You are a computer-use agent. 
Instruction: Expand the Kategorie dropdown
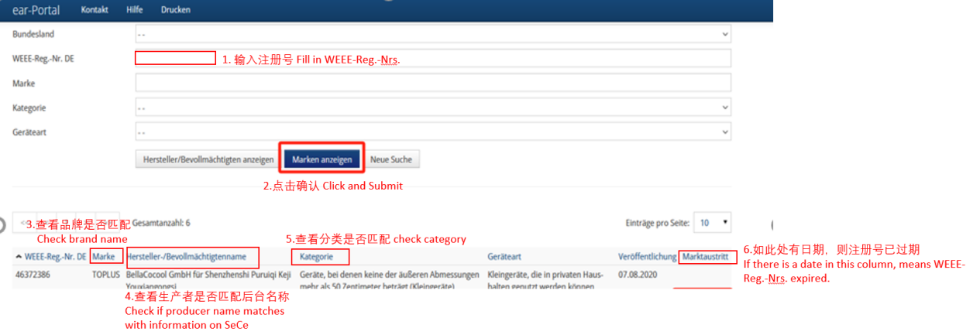[432, 108]
